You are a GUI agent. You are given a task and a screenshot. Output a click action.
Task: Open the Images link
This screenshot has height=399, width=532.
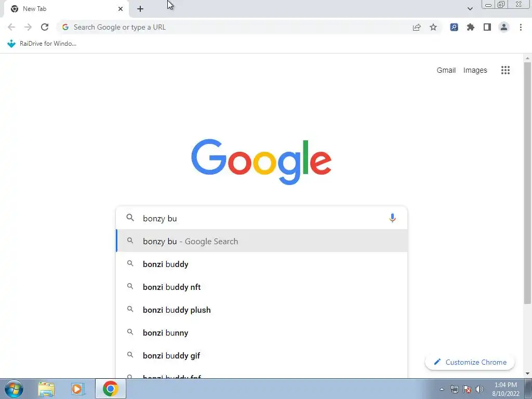pyautogui.click(x=475, y=70)
